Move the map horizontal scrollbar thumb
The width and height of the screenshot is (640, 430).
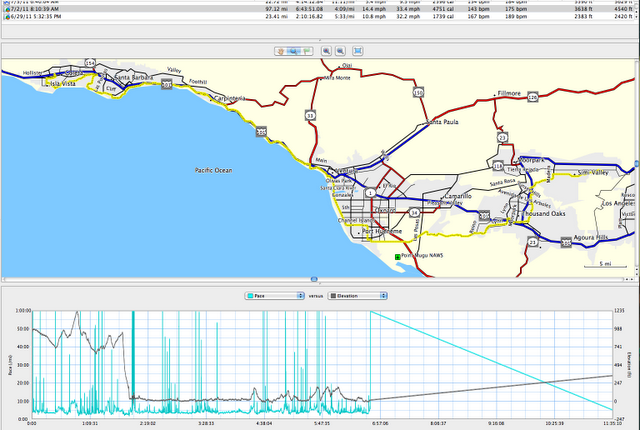(314, 279)
